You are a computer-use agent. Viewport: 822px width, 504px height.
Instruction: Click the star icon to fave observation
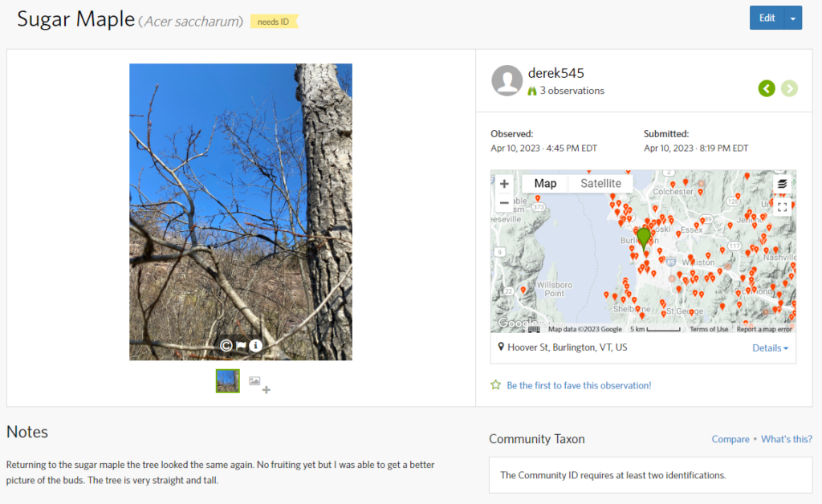pos(496,385)
